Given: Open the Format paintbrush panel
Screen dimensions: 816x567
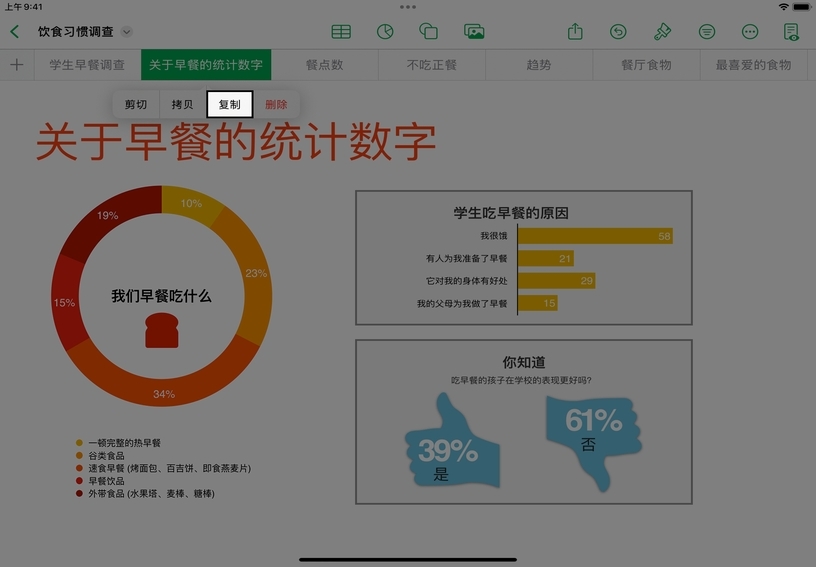Looking at the screenshot, I should point(662,32).
